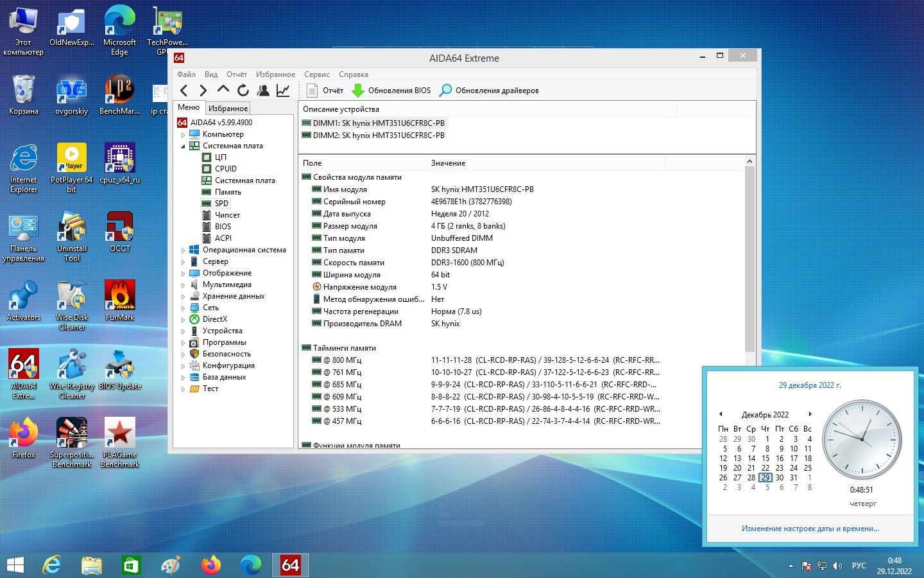Switch to the Избранное tab

[228, 109]
